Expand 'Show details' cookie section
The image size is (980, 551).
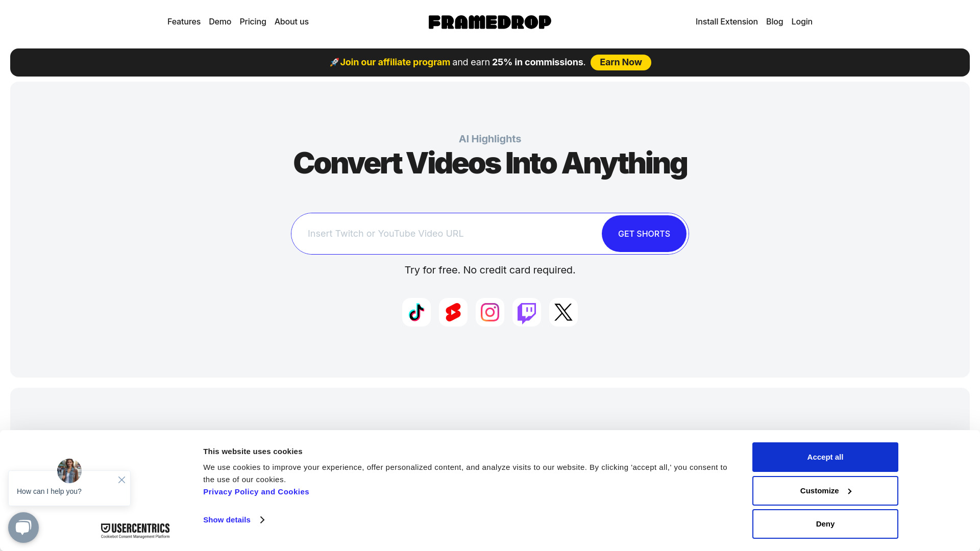point(234,519)
